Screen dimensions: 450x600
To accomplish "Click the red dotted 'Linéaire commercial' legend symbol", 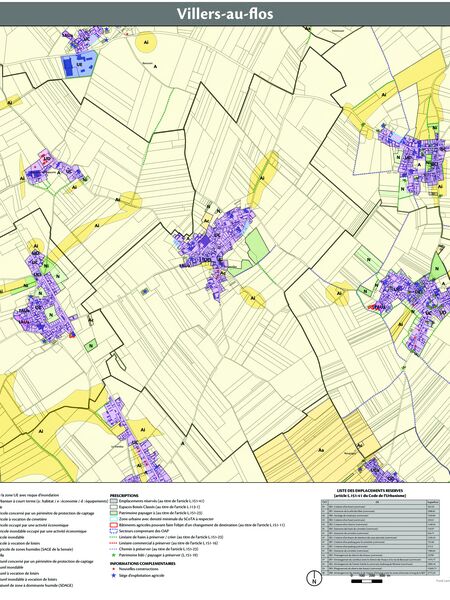I will (113, 543).
